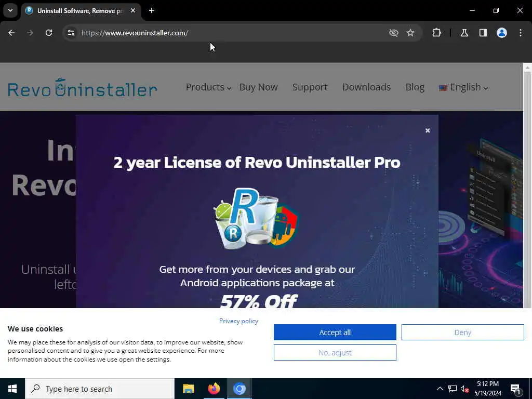Open Chrome Labs flask icon
532x399 pixels.
[x=464, y=33]
